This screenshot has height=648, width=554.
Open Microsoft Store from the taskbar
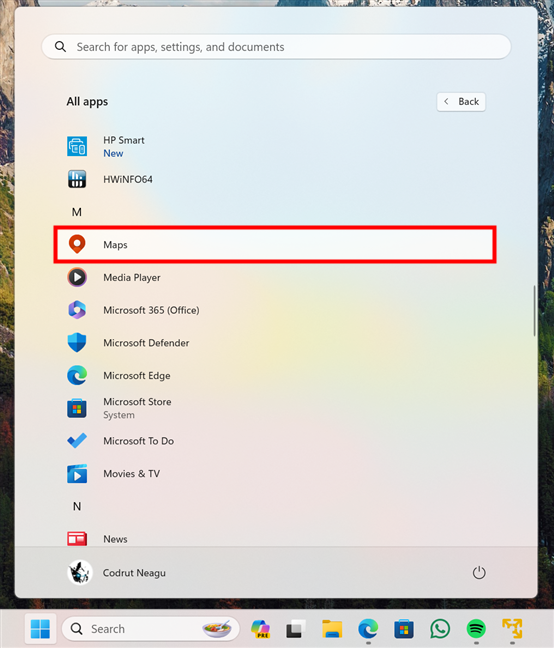click(404, 629)
